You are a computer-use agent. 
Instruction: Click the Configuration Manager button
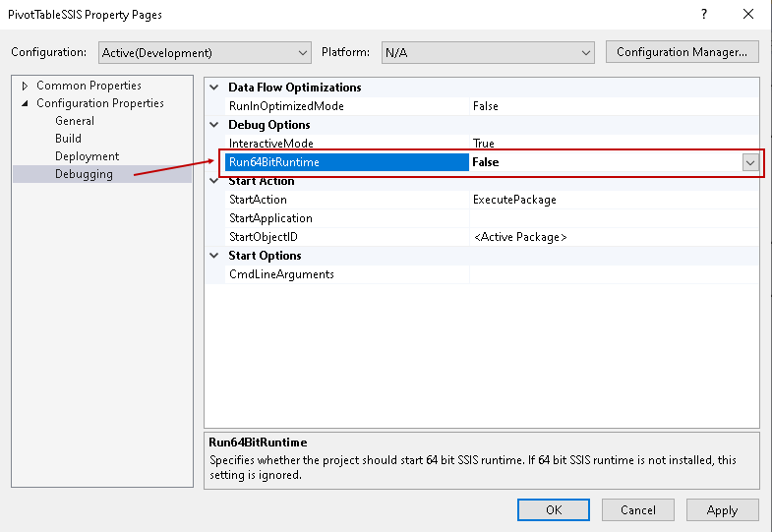click(x=682, y=52)
